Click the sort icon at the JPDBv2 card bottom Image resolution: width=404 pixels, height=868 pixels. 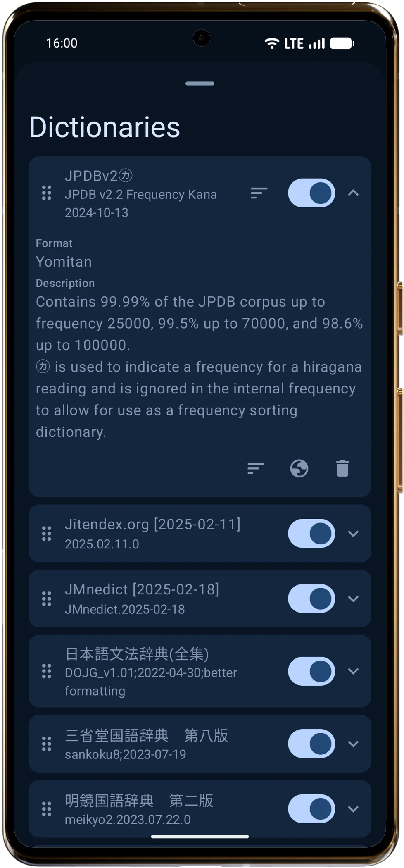click(256, 469)
